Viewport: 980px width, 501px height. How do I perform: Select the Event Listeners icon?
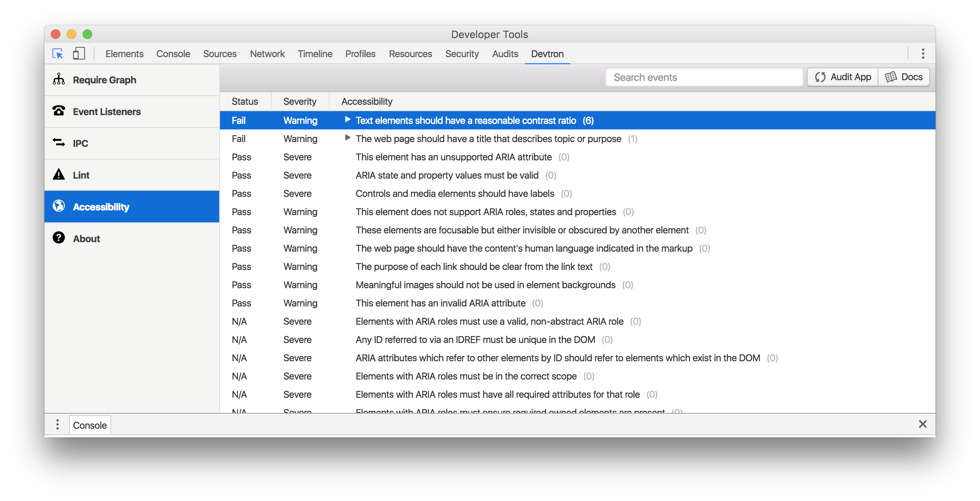[x=60, y=110]
